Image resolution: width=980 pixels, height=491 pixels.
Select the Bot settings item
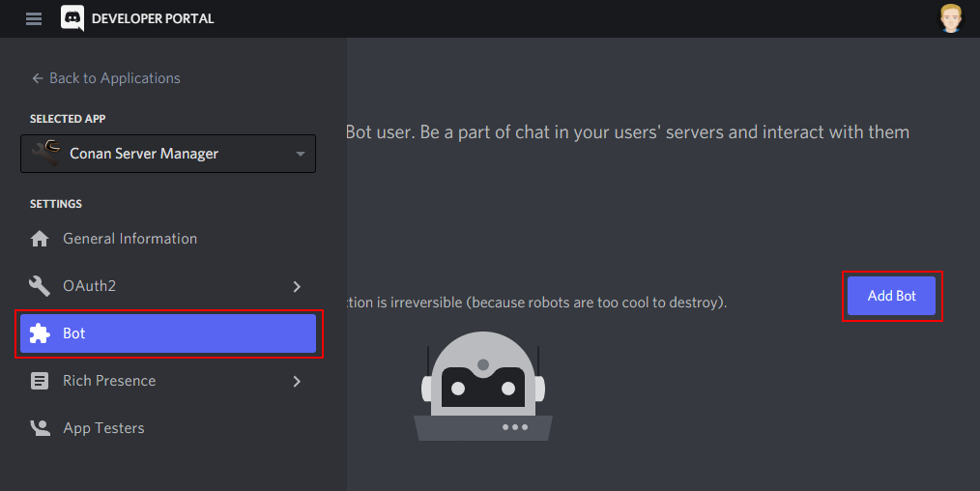coord(168,333)
